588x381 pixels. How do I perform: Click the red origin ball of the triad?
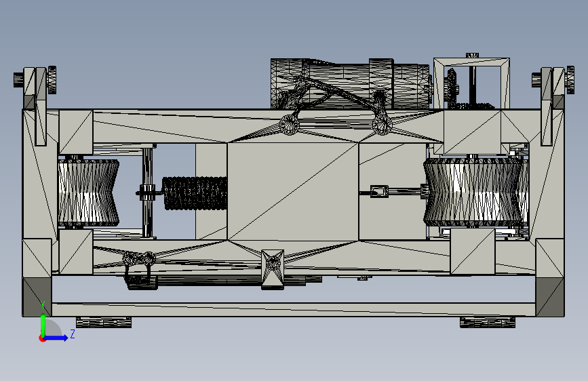click(x=42, y=338)
